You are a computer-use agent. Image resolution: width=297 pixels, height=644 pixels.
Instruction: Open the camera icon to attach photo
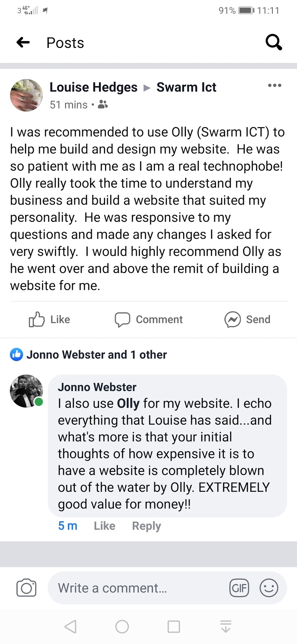[x=27, y=588]
